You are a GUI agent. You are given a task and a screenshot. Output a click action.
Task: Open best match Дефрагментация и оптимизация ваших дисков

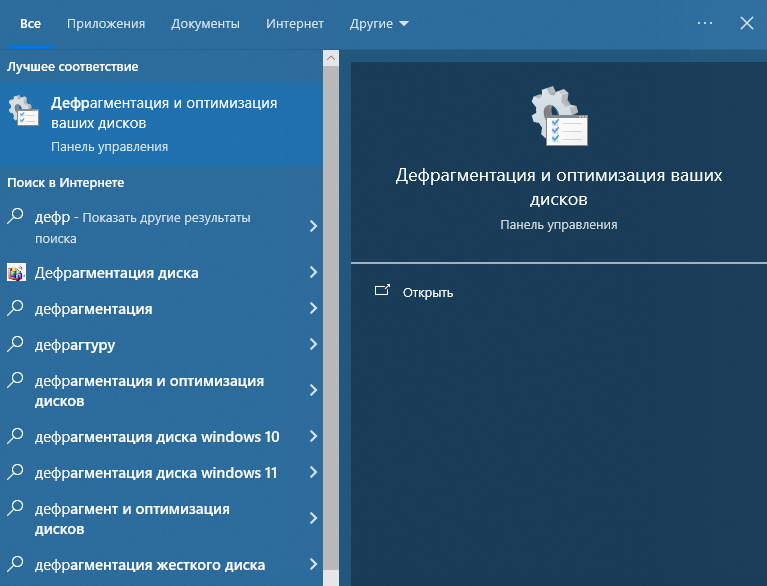(161, 124)
